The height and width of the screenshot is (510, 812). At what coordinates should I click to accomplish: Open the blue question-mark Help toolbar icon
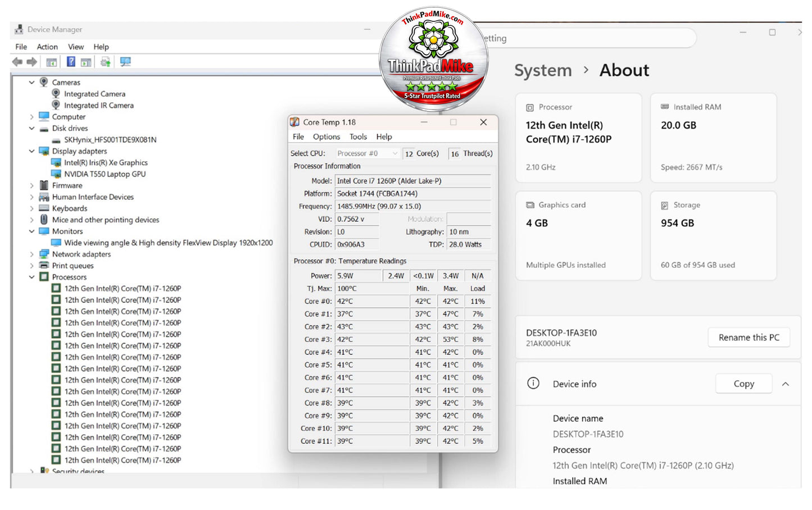point(71,62)
